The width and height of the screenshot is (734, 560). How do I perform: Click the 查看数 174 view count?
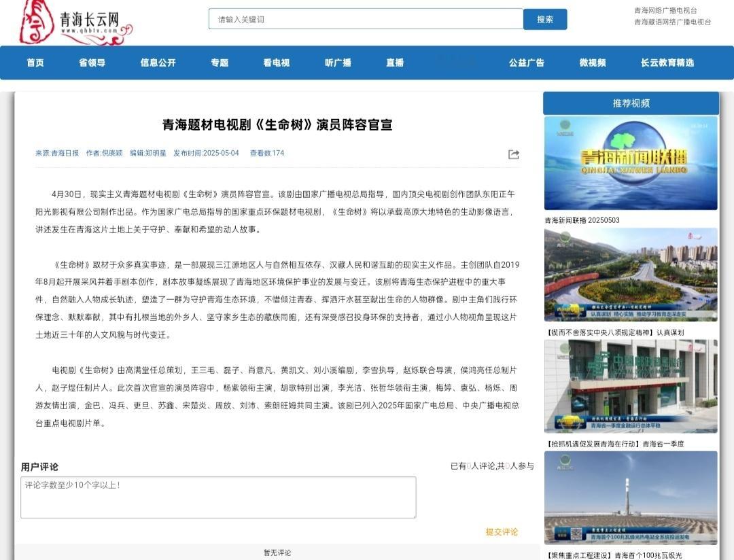pyautogui.click(x=267, y=153)
